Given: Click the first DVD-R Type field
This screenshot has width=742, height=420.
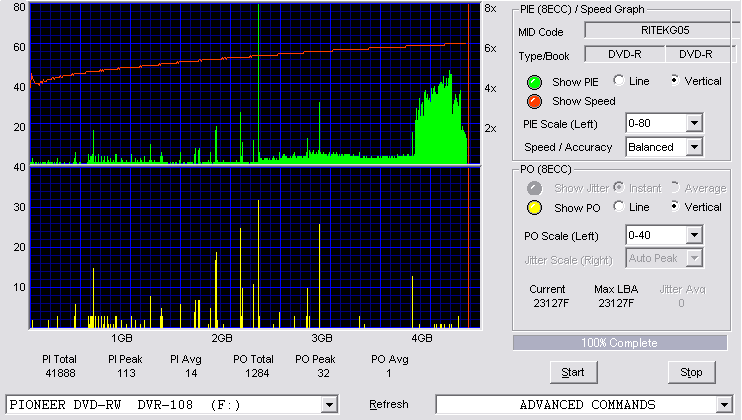Looking at the screenshot, I should (625, 54).
